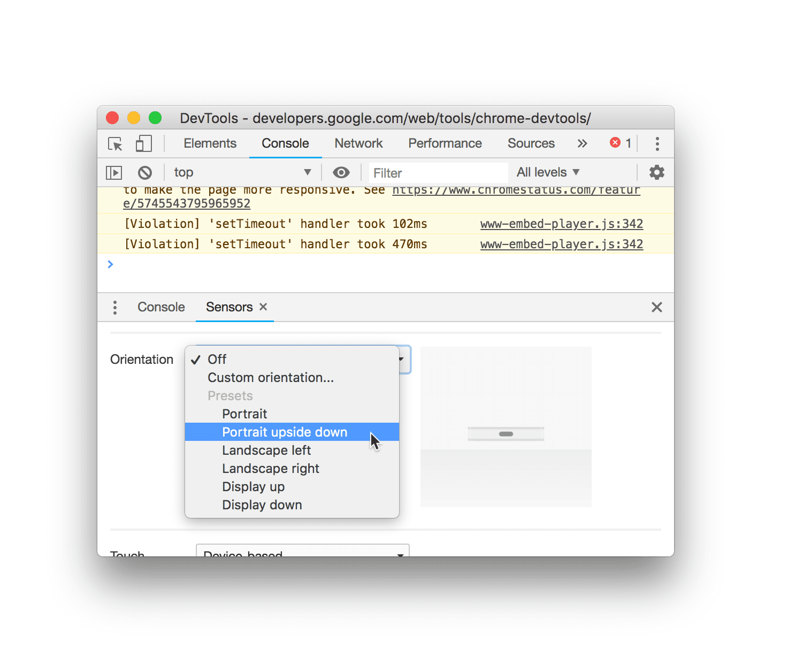Turn orientation Off in the list
The width and height of the screenshot is (811, 672).
point(217,359)
